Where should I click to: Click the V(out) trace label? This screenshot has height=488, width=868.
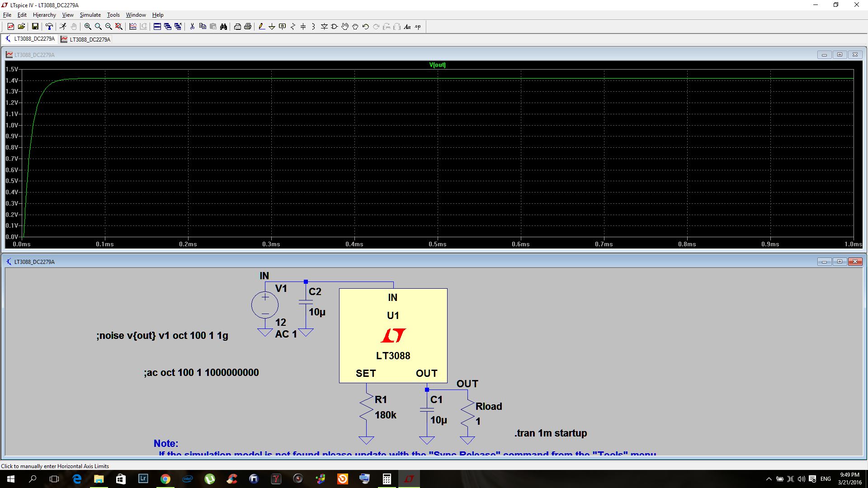coord(437,65)
